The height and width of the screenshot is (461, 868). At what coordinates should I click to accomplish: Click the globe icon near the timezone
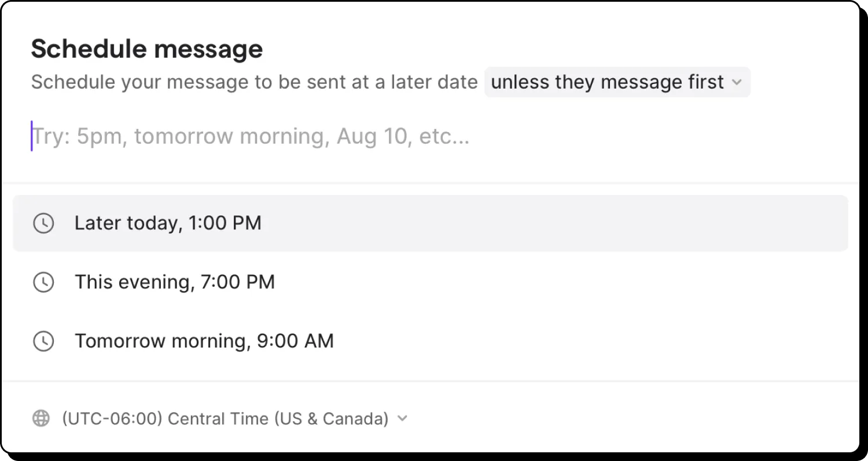click(x=41, y=418)
